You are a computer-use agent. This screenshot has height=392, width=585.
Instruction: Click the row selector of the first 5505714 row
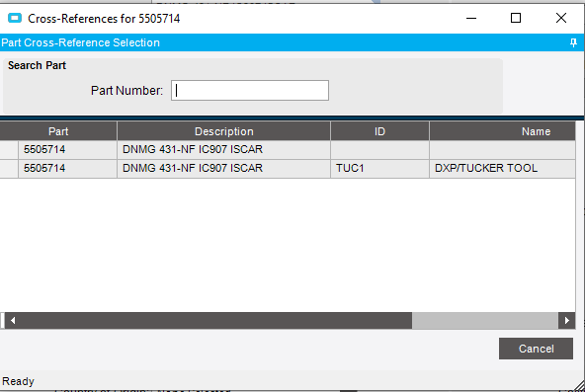[9, 150]
